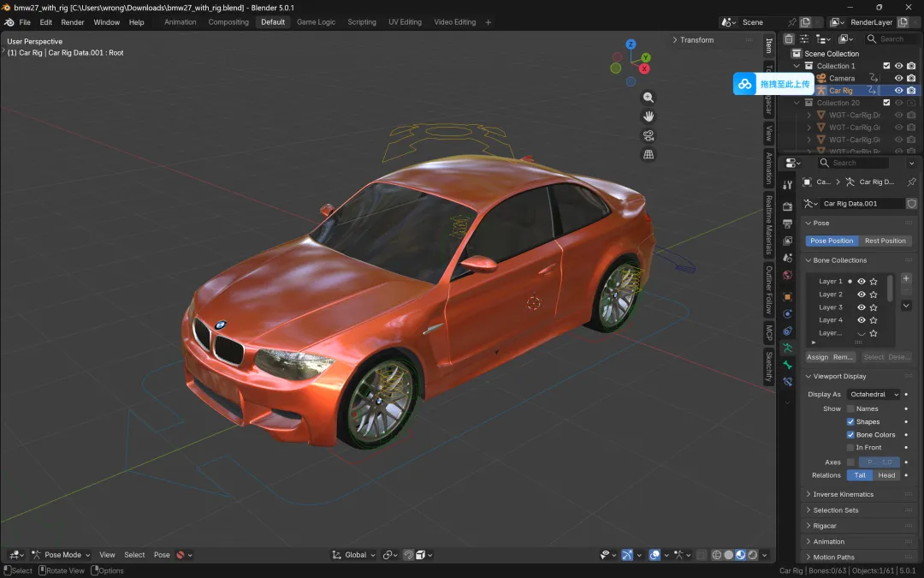Enable the Names checkbox under Show

pos(850,408)
